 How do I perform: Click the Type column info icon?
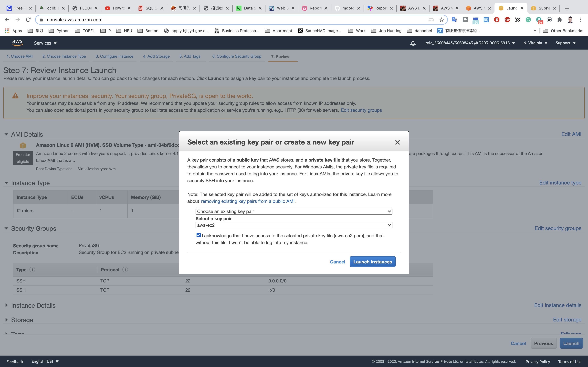click(32, 270)
